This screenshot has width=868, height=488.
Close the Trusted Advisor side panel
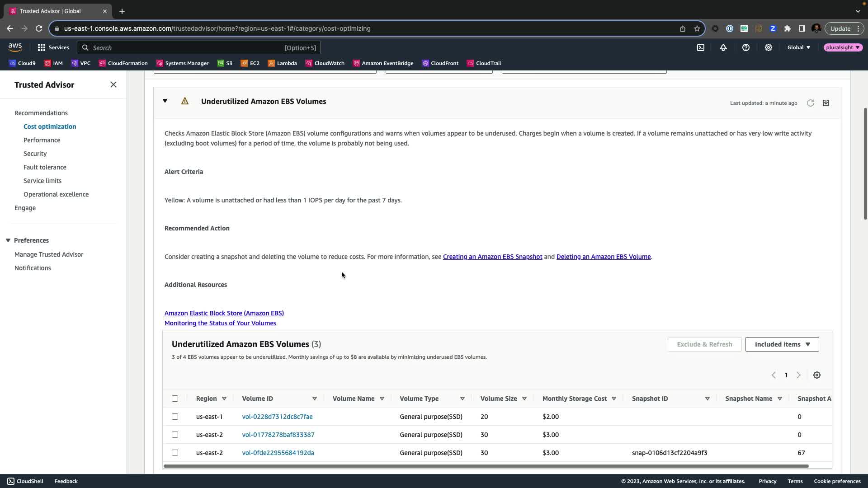click(x=113, y=85)
